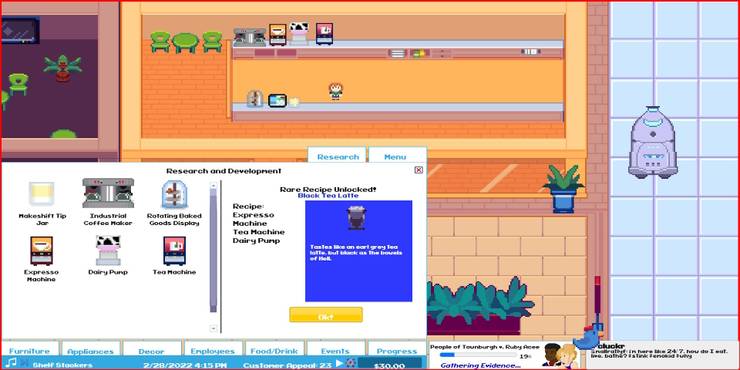Click the People of Tounburgh v. Ruby Acee headline
Viewport: 740px width, 370px height.
pos(484,347)
